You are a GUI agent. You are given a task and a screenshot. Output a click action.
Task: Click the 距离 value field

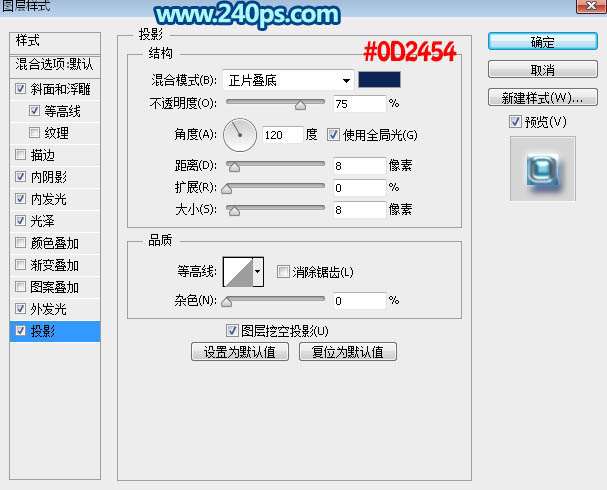[359, 166]
